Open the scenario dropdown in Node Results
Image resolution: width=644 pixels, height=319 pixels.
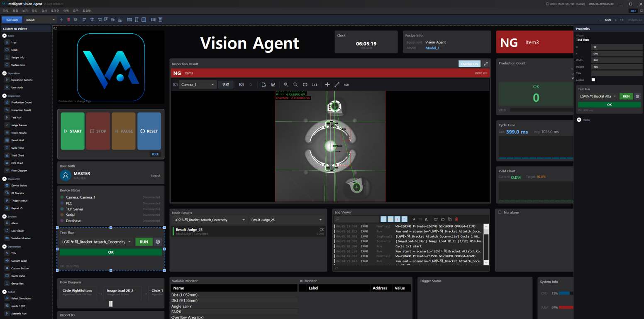coord(209,220)
